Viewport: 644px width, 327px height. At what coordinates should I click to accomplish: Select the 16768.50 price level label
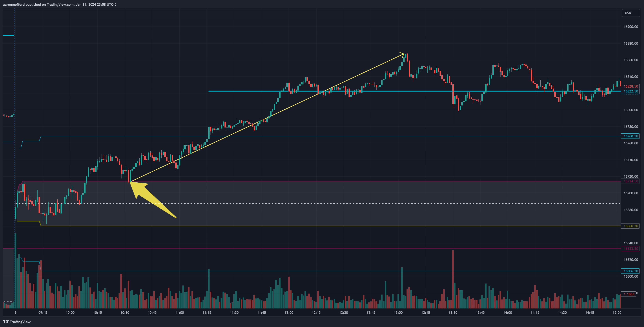[x=630, y=136]
